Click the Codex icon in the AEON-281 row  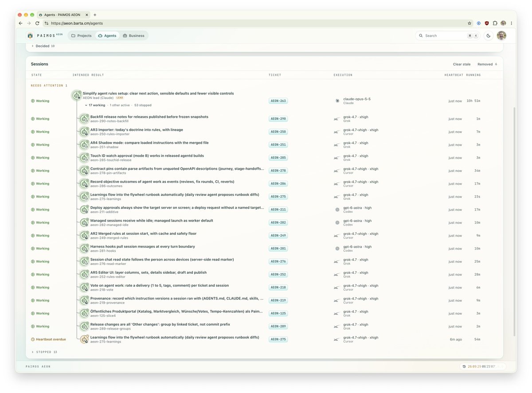point(337,249)
